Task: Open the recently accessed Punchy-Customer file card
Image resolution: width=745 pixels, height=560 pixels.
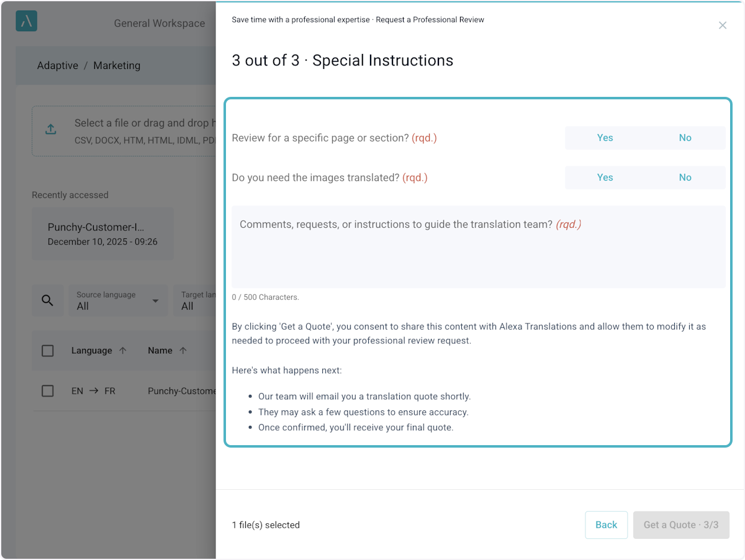Action: (102, 234)
